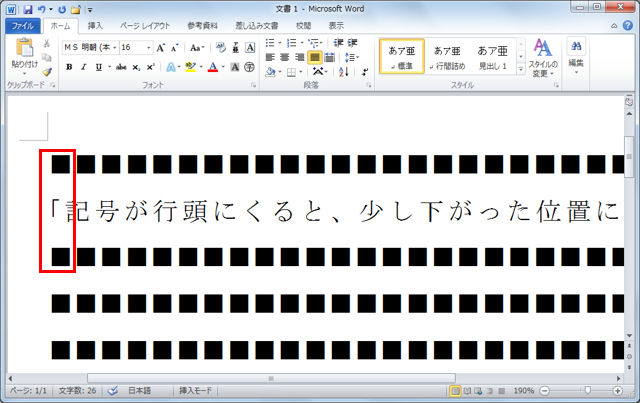Align text left
Screen dimensions: 640x403
coord(270,57)
